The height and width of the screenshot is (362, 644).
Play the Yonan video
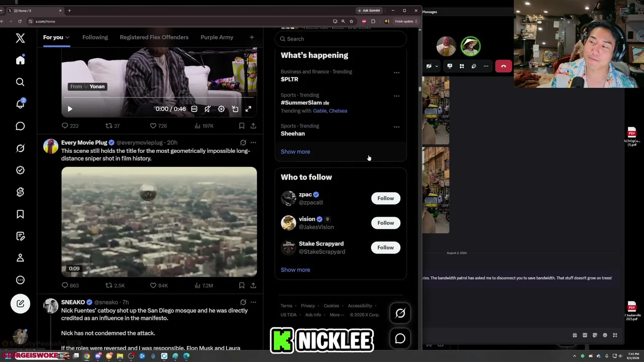[70, 109]
